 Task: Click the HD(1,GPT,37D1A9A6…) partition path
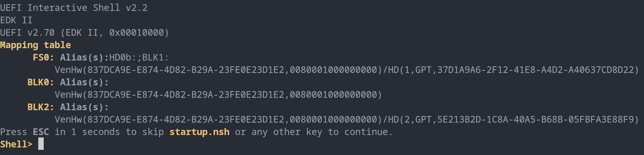[x=513, y=70]
